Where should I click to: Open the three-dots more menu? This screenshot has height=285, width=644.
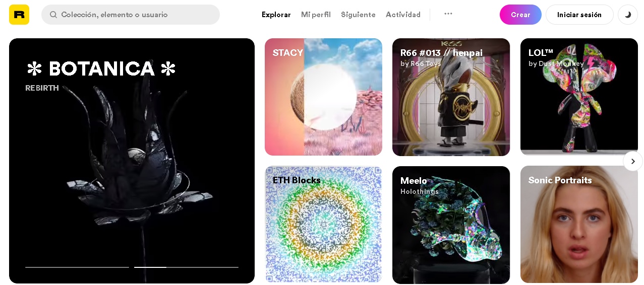(448, 14)
